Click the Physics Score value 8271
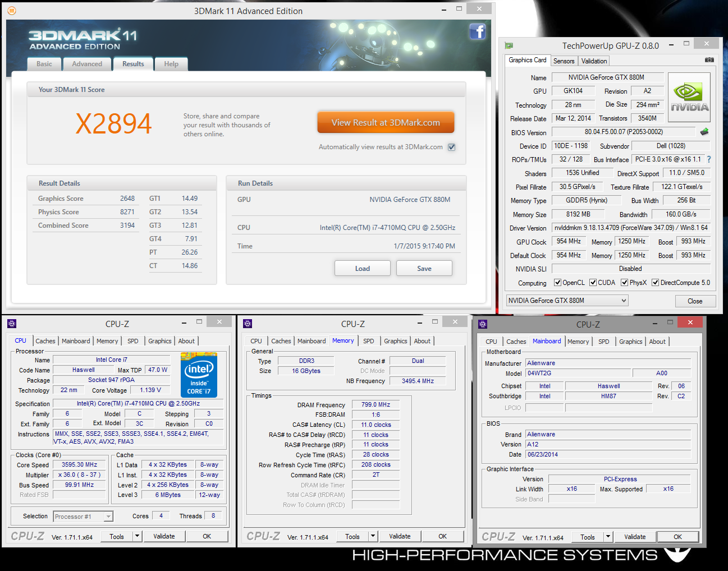The image size is (728, 571). click(x=127, y=212)
